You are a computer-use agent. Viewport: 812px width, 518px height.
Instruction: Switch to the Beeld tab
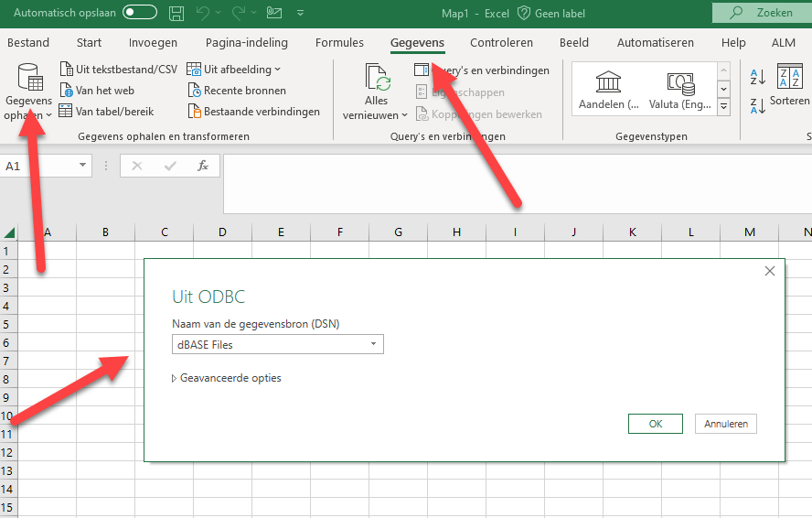point(574,42)
